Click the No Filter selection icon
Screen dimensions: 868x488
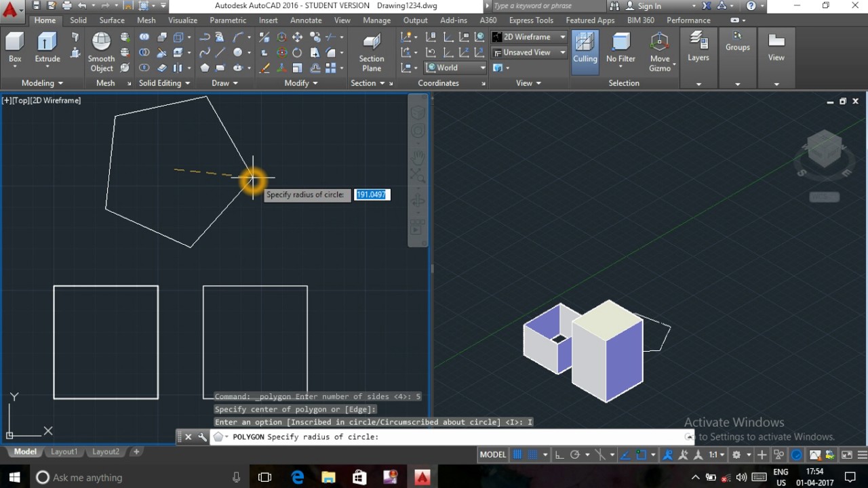point(620,47)
